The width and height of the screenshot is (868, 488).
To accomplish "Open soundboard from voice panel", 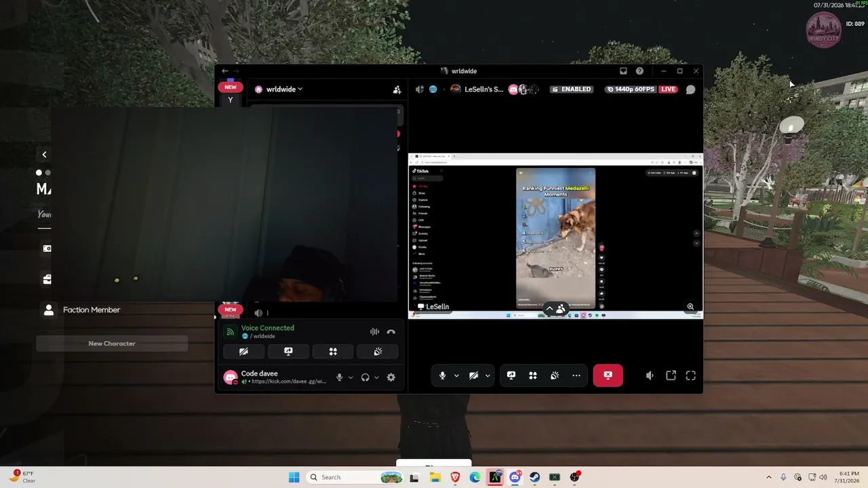I will (x=378, y=352).
